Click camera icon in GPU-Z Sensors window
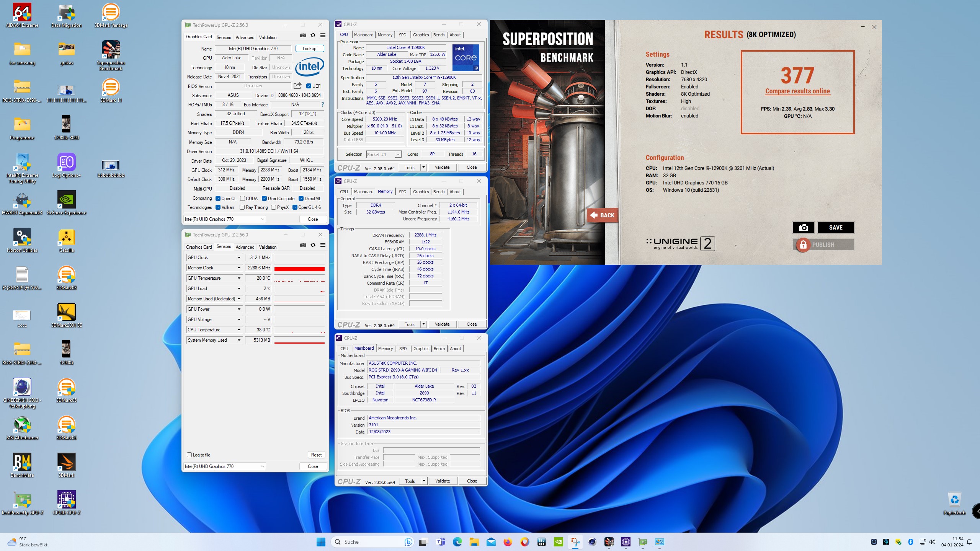This screenshot has width=980, height=551. tap(303, 245)
